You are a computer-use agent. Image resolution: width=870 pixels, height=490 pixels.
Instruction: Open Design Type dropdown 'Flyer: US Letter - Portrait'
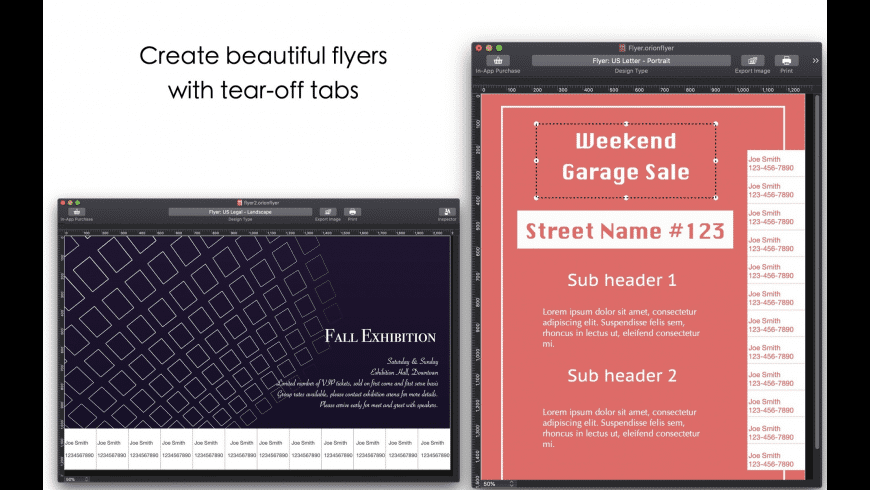[x=631, y=60]
